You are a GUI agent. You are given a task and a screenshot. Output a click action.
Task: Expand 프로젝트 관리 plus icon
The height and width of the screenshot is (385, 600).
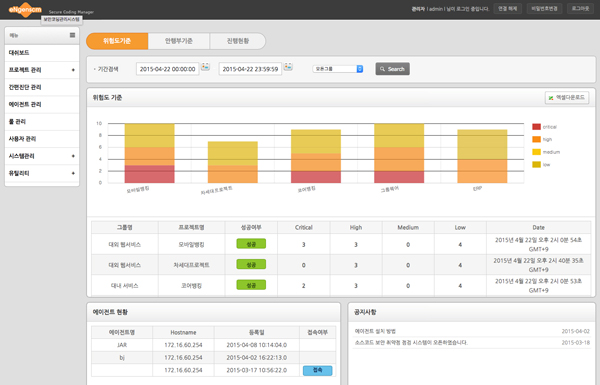pos(73,70)
